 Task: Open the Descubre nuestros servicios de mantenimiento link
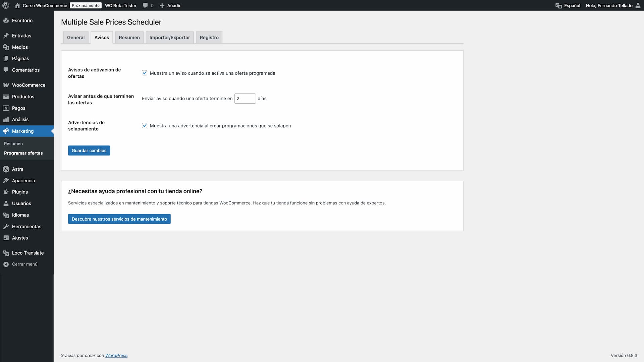(119, 219)
